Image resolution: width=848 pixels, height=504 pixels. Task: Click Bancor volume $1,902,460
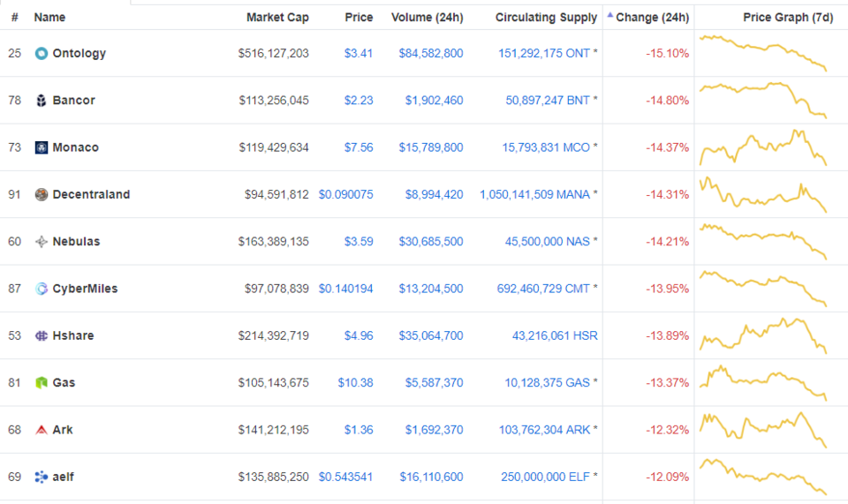point(435,101)
